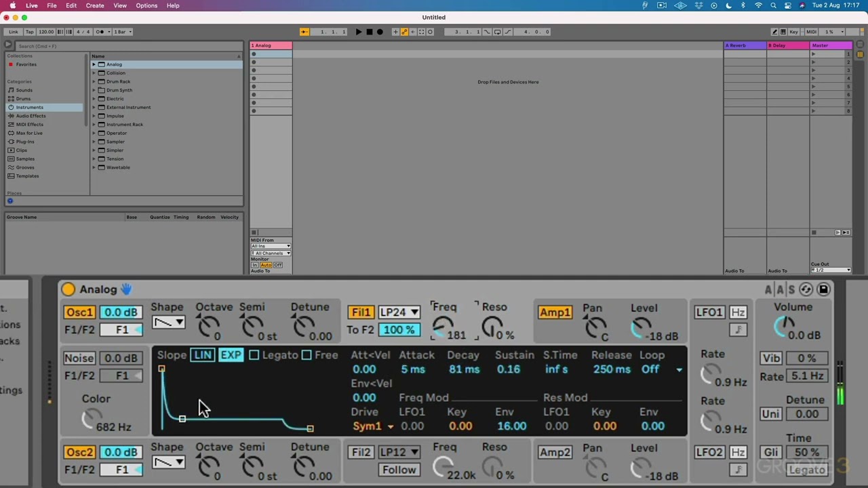Open the Edit menu

(71, 5)
